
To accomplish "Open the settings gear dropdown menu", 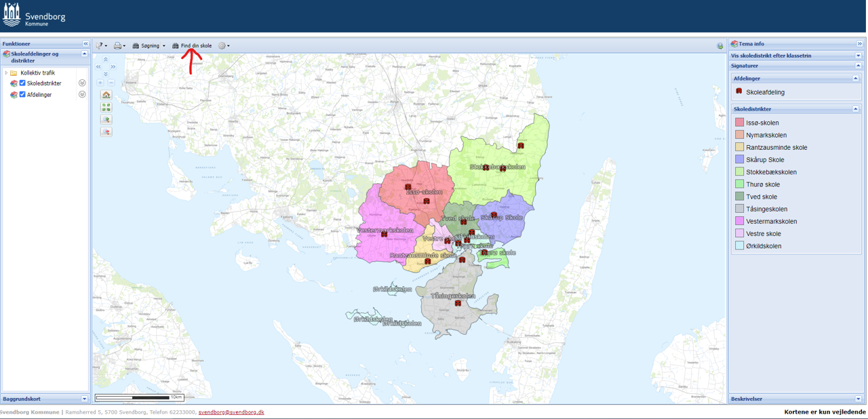I will click(224, 46).
